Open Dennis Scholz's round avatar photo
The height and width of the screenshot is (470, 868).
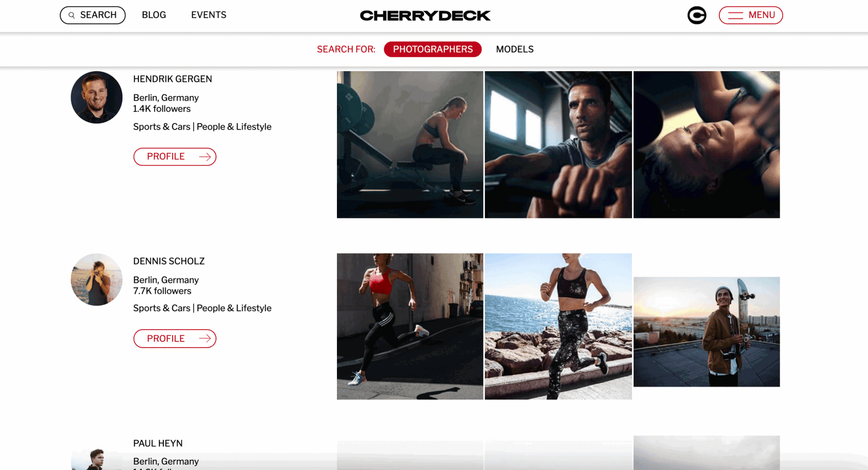coord(97,279)
